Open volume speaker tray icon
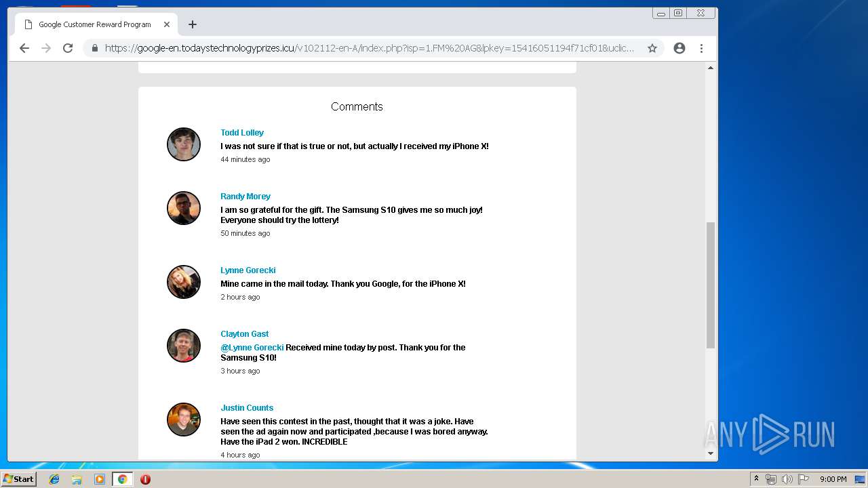Image resolution: width=868 pixels, height=488 pixels. coord(787,479)
